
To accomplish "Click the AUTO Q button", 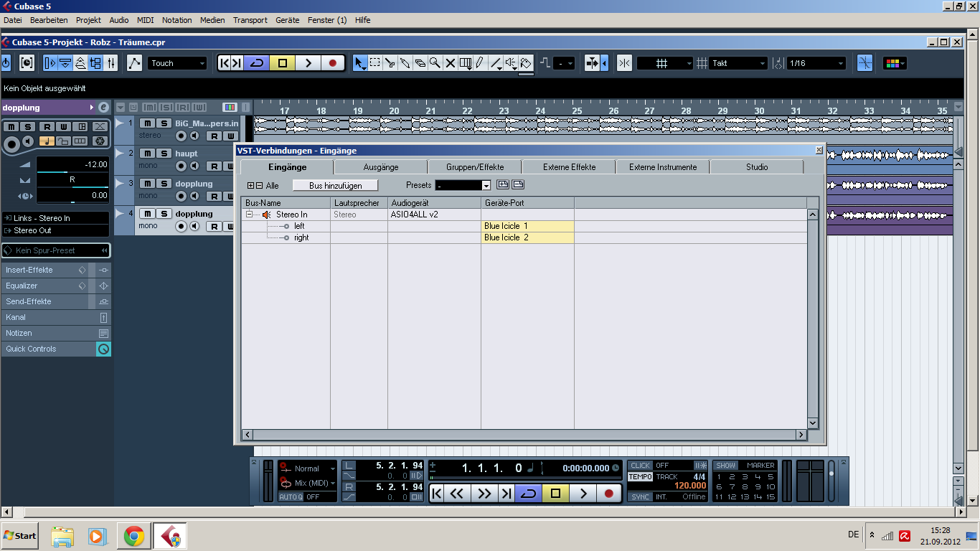I will 291,496.
